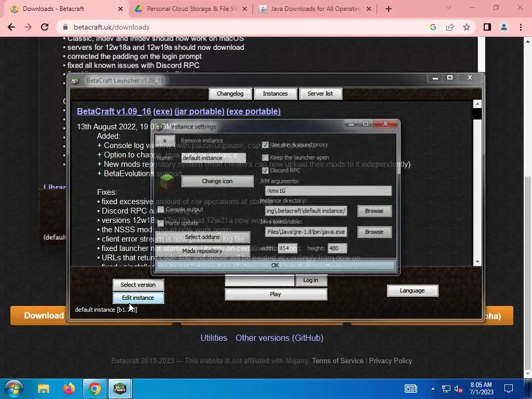The width and height of the screenshot is (532, 399).
Task: Click the address bar URL
Action: (x=112, y=27)
